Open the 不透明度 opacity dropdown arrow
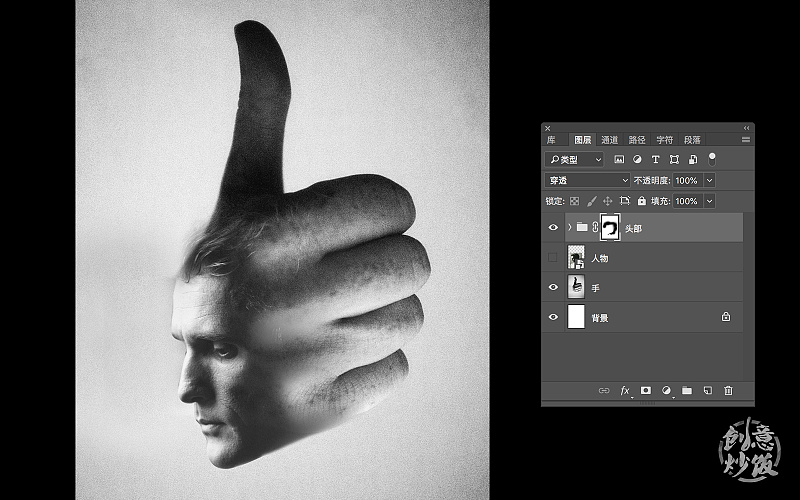Image resolution: width=800 pixels, height=500 pixels. point(710,180)
